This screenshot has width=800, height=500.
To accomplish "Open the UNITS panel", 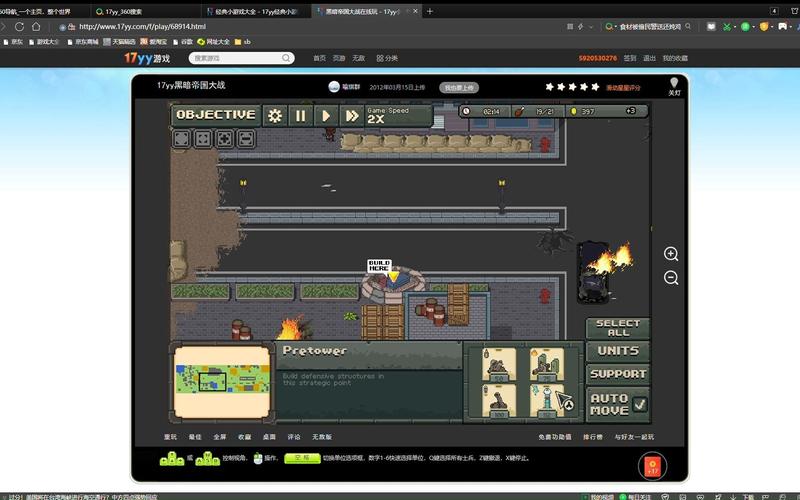I will 617,351.
